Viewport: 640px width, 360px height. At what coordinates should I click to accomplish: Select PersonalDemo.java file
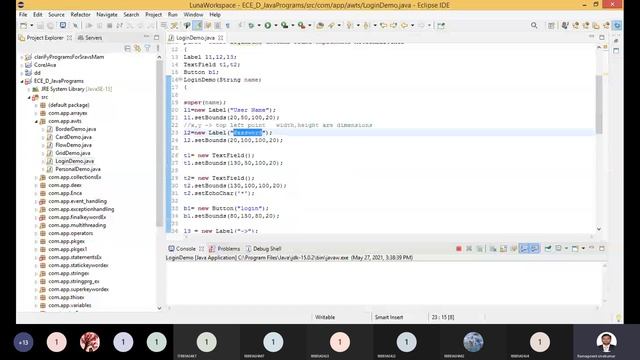(x=78, y=169)
